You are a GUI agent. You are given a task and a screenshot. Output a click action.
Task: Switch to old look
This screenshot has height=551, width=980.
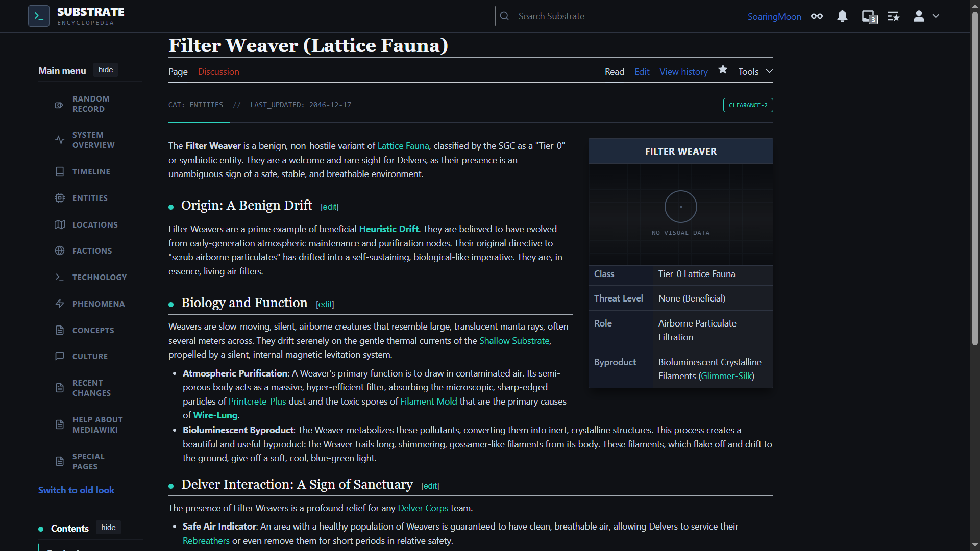(76, 490)
